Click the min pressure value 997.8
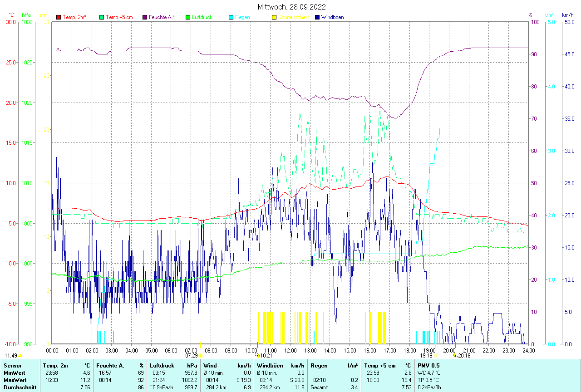This screenshot has height=392, width=581. pyautogui.click(x=191, y=372)
